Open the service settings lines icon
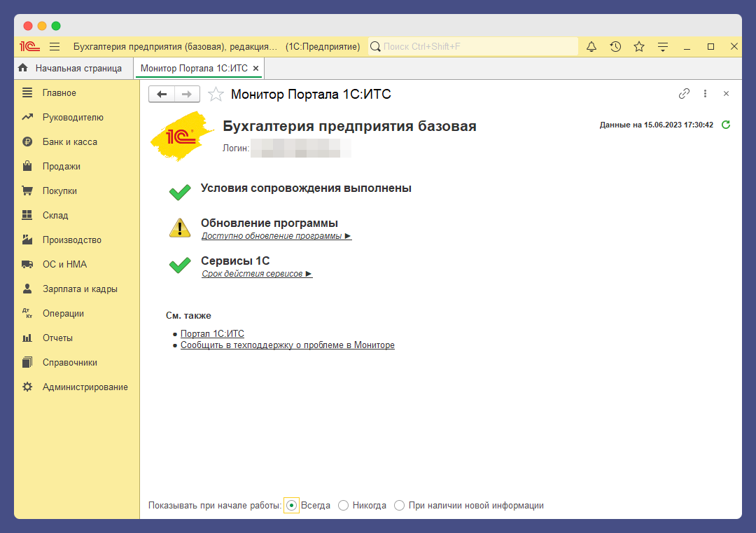The height and width of the screenshot is (533, 756). coord(663,46)
